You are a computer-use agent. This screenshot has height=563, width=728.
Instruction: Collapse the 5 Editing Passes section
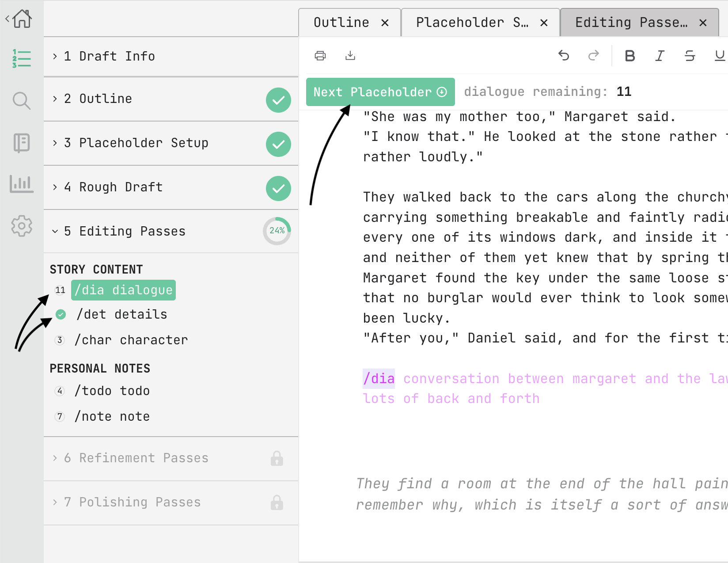[171, 232]
